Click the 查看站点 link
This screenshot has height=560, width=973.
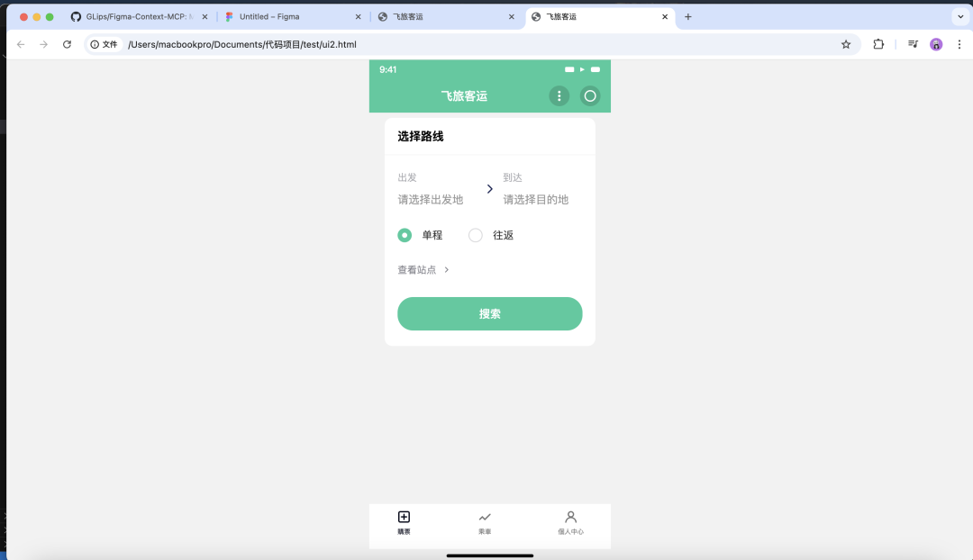click(x=416, y=269)
